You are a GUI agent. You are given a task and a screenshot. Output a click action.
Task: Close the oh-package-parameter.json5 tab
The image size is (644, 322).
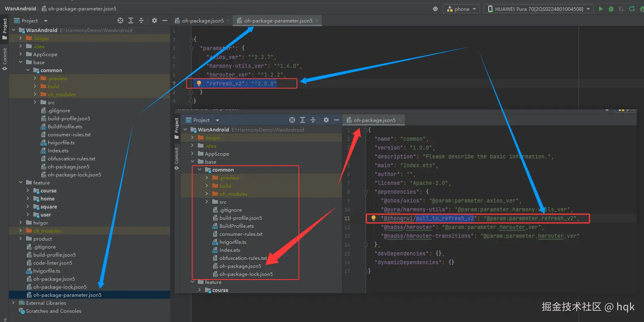click(x=317, y=21)
